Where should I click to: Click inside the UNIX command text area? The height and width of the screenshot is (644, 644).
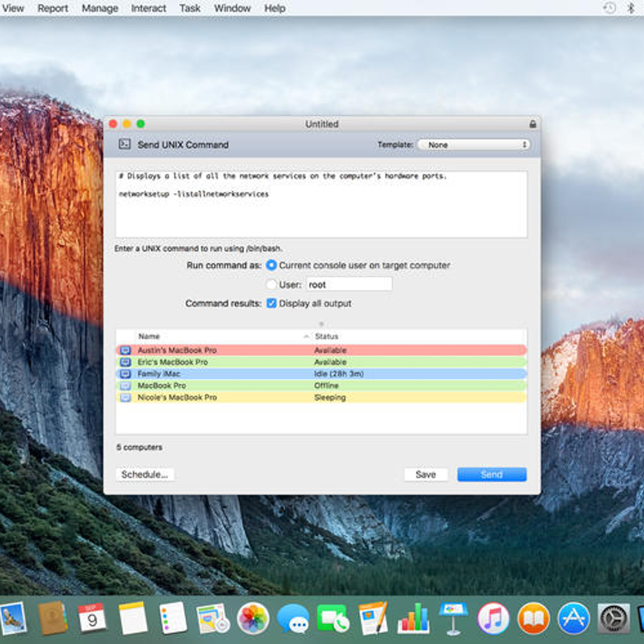pyautogui.click(x=321, y=204)
